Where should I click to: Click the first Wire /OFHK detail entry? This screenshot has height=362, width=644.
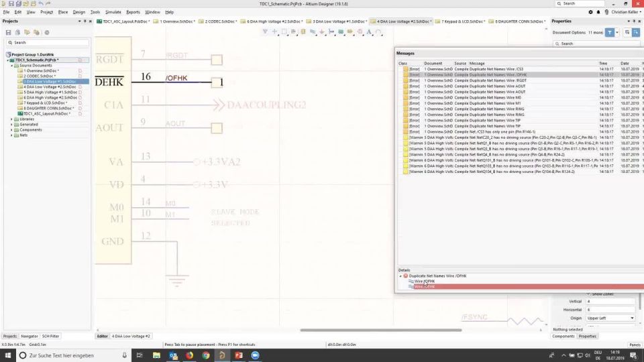pyautogui.click(x=424, y=282)
